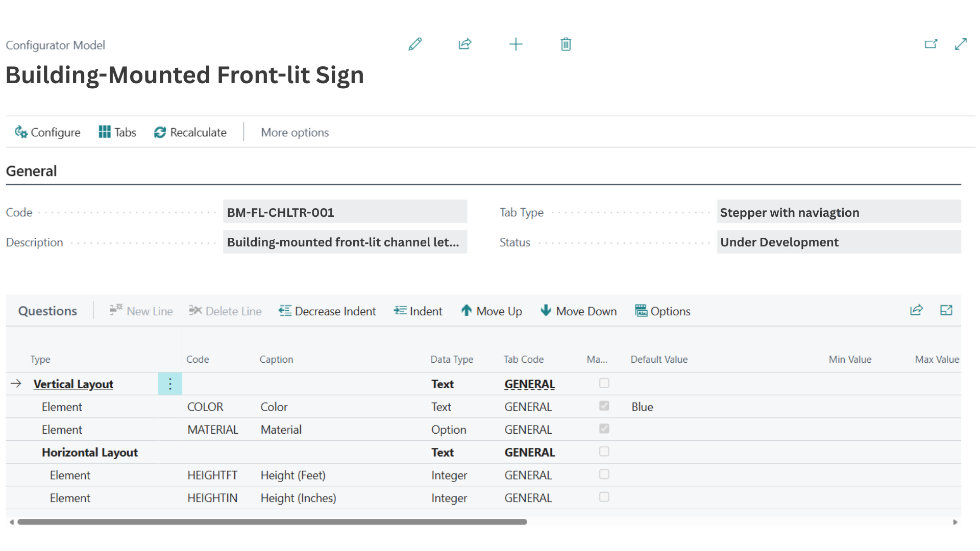This screenshot has height=551, width=980.
Task: Click the trash delete icon
Action: click(x=566, y=44)
